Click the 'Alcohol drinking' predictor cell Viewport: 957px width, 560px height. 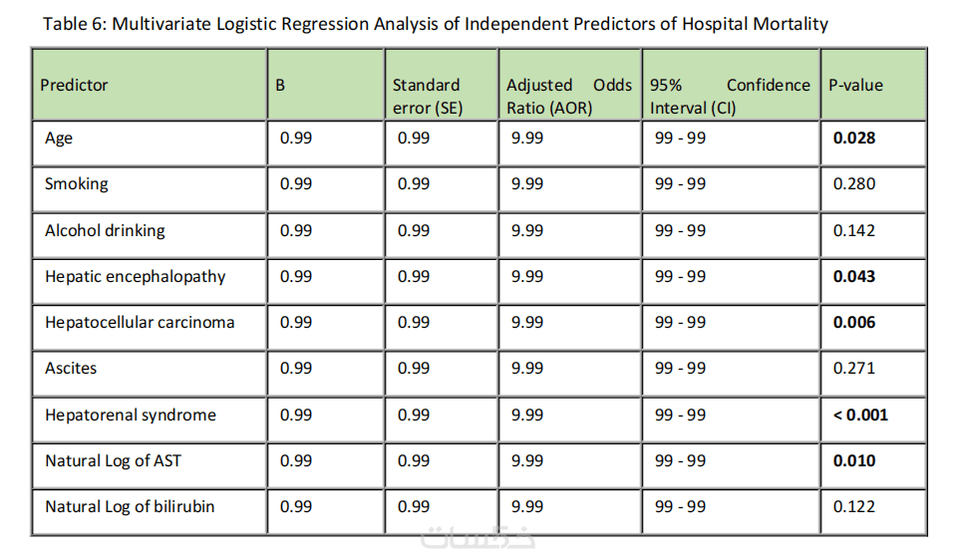[x=105, y=230]
